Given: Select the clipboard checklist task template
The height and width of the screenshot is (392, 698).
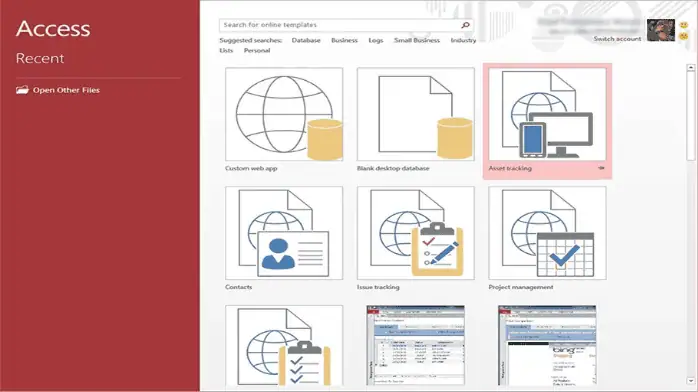Looking at the screenshot, I should [284, 345].
